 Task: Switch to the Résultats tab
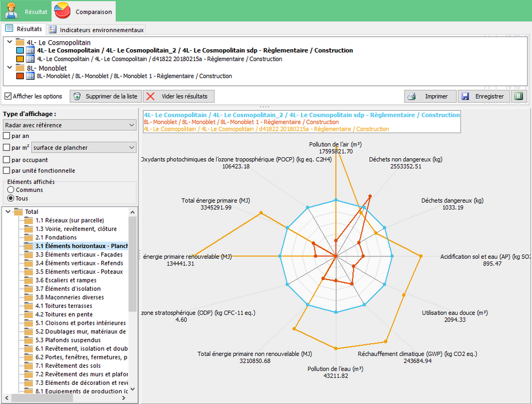pyautogui.click(x=23, y=29)
